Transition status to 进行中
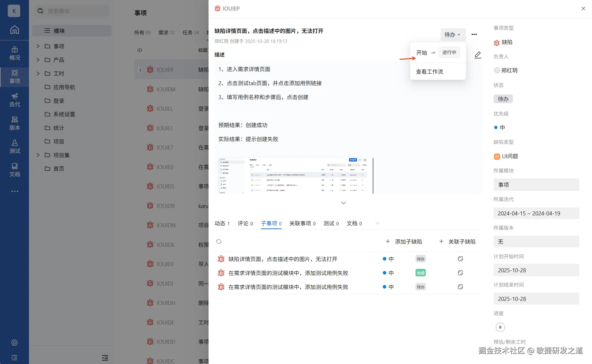Image resolution: width=592 pixels, height=364 pixels. click(x=449, y=53)
